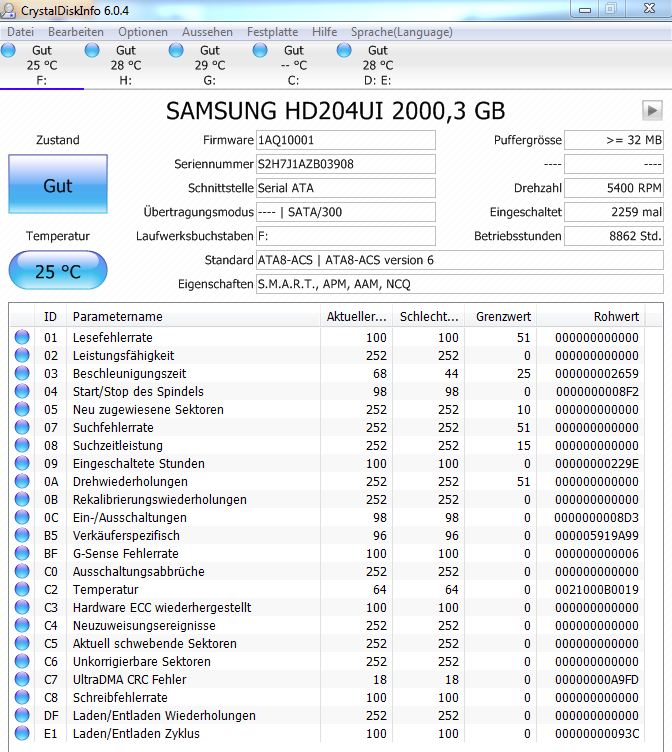Click the Aktueller column header
The height and width of the screenshot is (752, 672).
click(356, 317)
